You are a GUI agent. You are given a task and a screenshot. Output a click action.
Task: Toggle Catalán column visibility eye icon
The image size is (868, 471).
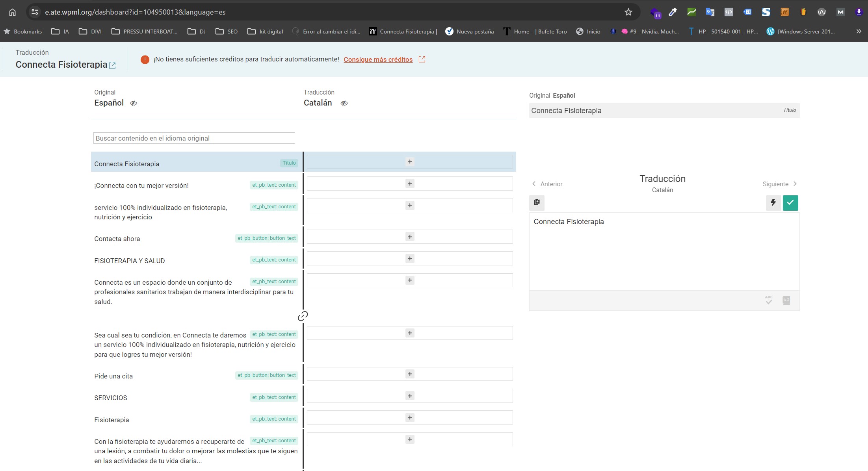(344, 103)
